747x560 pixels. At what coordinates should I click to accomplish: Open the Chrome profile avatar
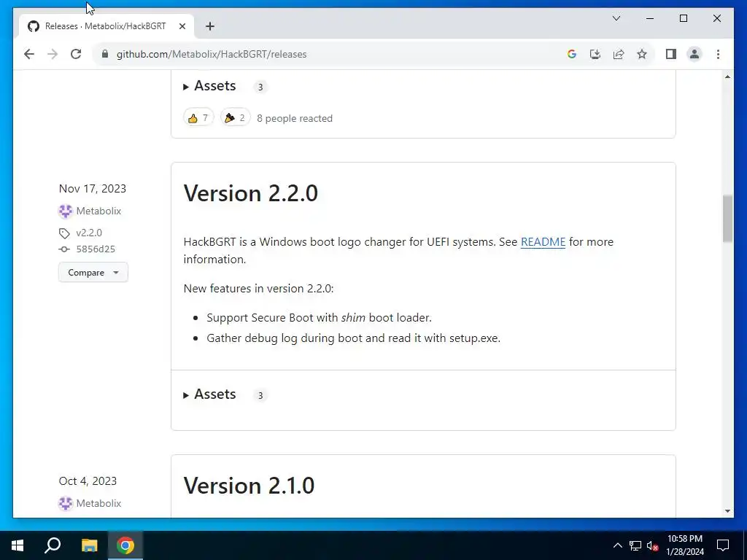click(x=694, y=54)
